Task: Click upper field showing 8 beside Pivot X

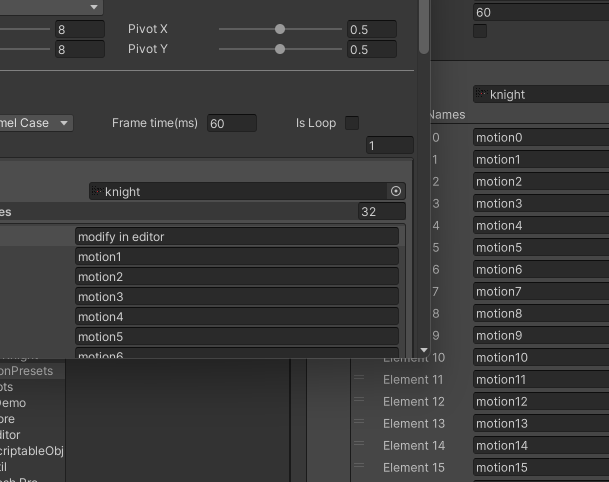Action: click(x=80, y=30)
